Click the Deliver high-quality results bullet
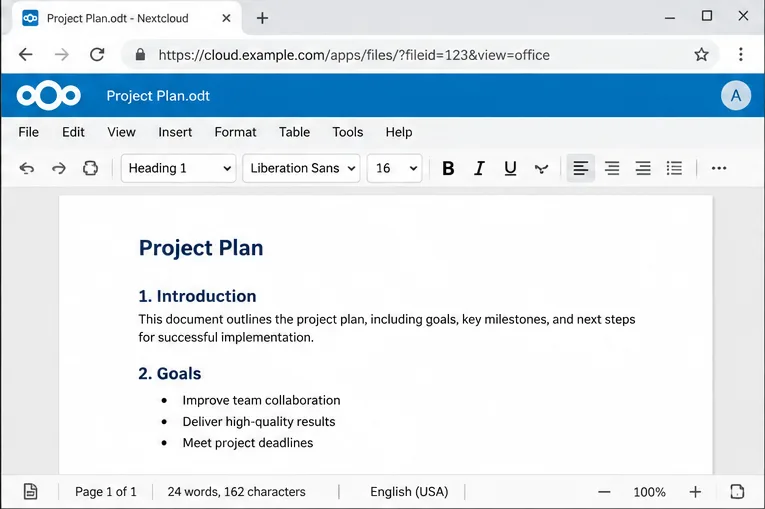 point(259,422)
